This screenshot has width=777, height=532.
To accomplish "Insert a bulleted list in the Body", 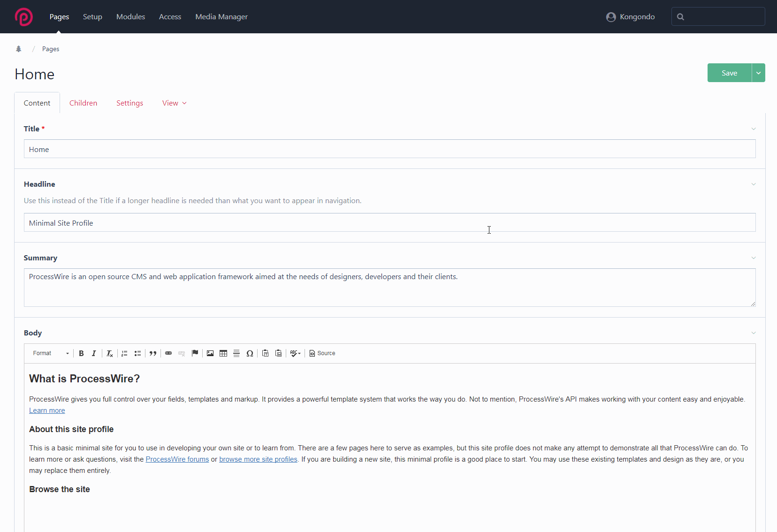I will pos(137,353).
